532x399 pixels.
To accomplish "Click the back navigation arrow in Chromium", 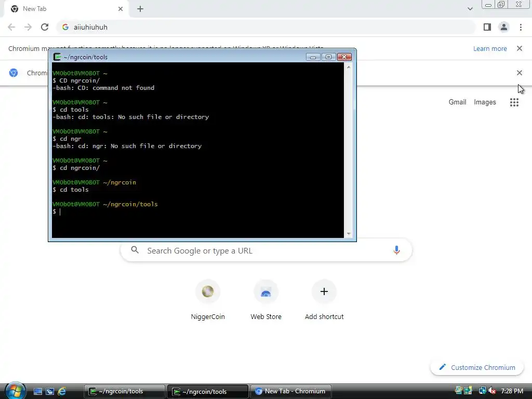I will (11, 27).
